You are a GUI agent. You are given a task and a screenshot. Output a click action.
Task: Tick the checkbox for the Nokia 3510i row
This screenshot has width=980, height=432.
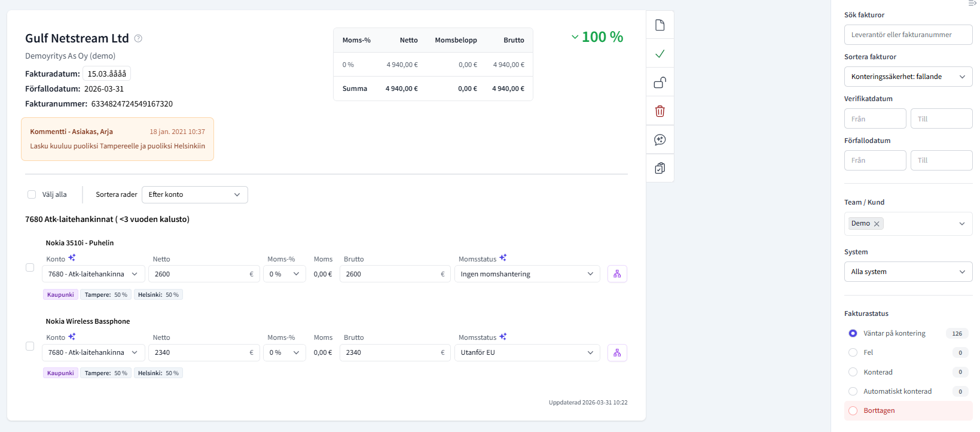point(30,267)
